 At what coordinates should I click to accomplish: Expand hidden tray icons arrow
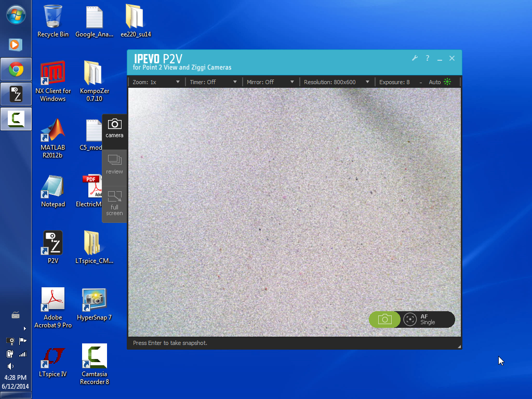click(x=24, y=328)
